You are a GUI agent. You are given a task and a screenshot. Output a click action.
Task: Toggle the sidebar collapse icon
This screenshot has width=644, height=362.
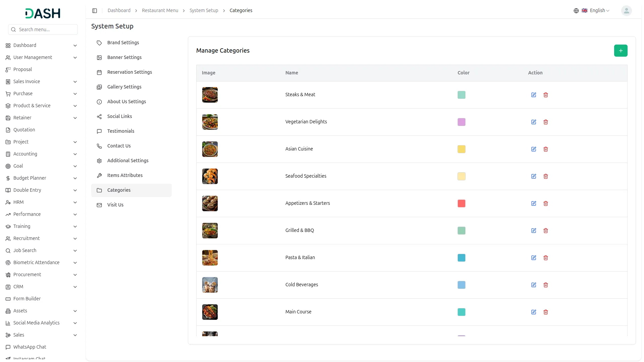pos(95,11)
